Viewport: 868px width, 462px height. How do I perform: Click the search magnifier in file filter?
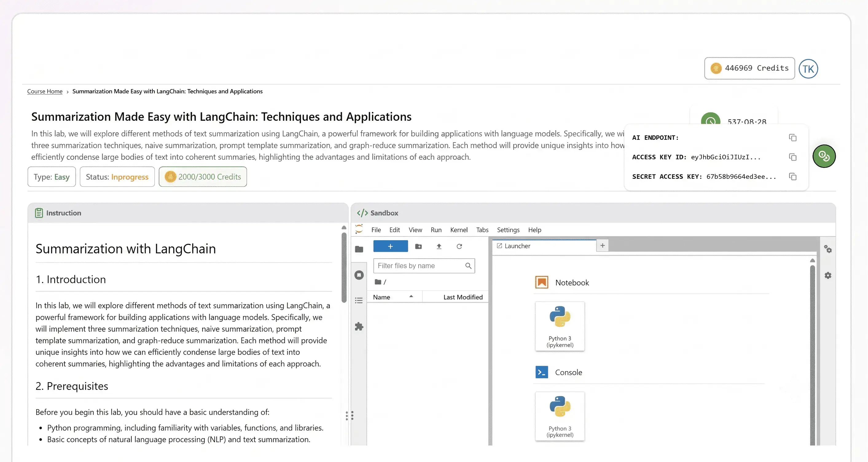(x=468, y=266)
